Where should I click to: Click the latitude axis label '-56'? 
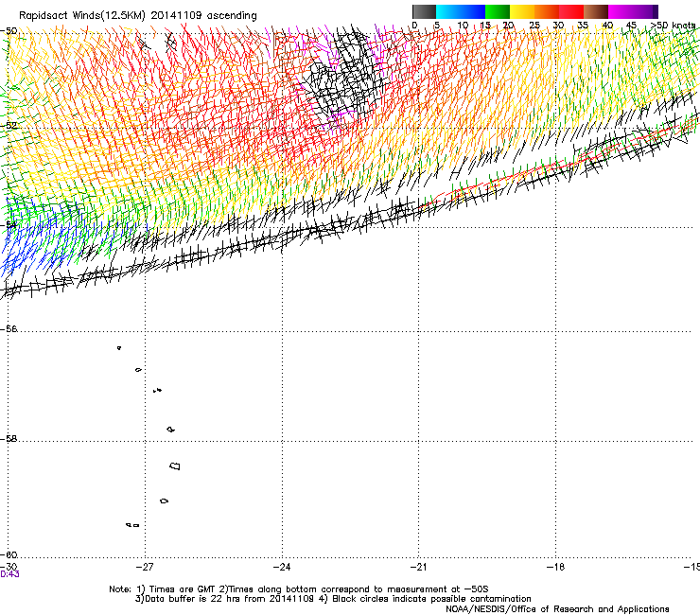[x=9, y=329]
